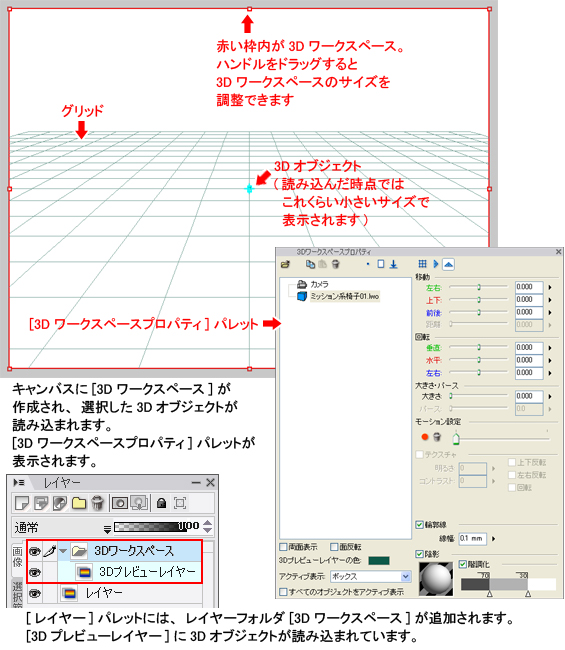Screen dimensions: 565x650
Task: Open the 通常 blend mode dropdown
Action: click(107, 529)
